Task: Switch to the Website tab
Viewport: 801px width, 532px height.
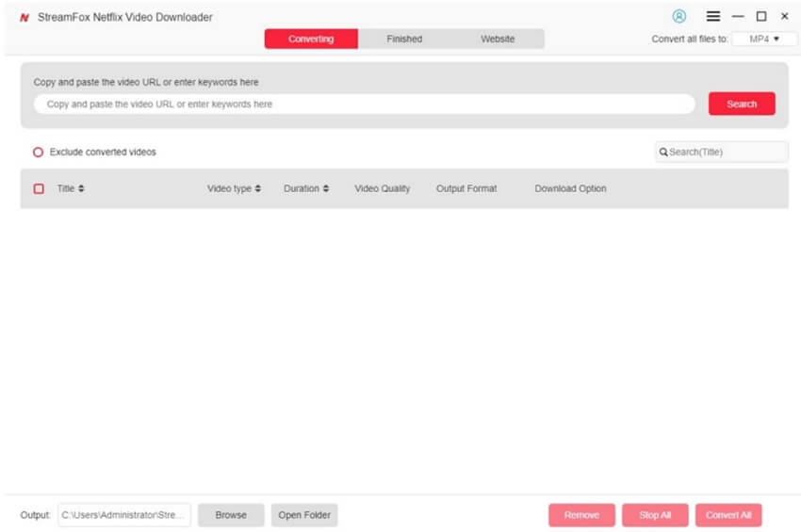Action: pos(498,39)
